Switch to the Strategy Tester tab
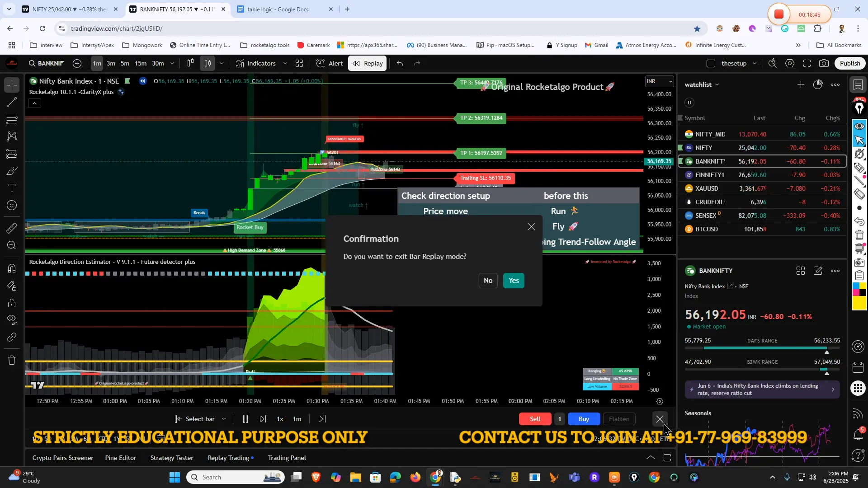This screenshot has height=488, width=868. (x=172, y=458)
